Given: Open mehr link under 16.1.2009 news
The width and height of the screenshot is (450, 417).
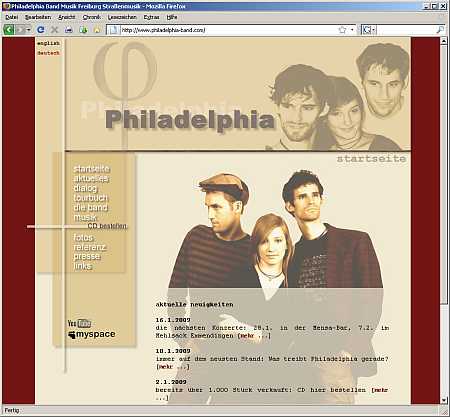Looking at the screenshot, I should (254, 336).
